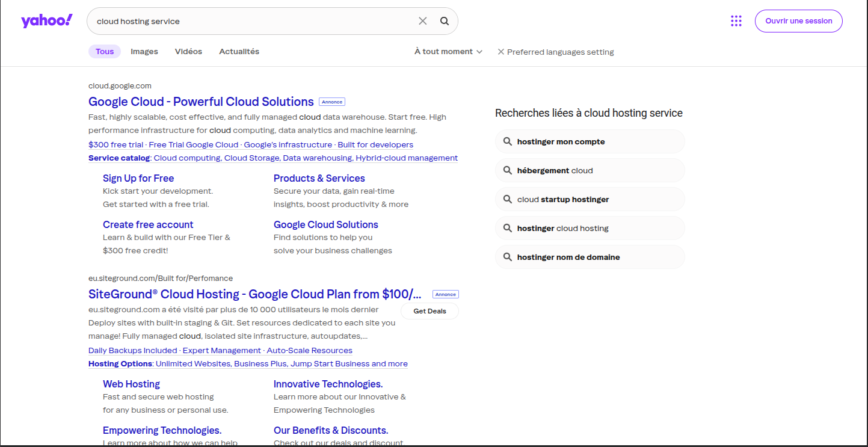Select related search cloud startup hostinger

[x=589, y=199]
